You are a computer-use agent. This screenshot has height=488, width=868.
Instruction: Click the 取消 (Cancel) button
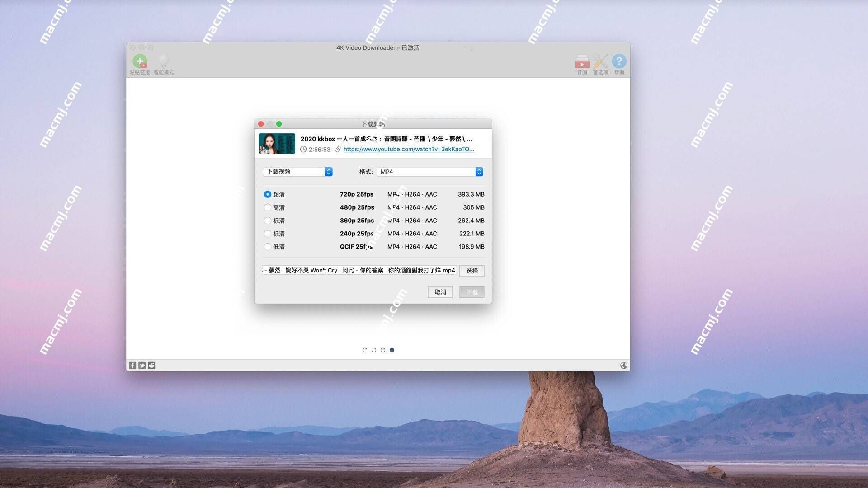click(440, 292)
